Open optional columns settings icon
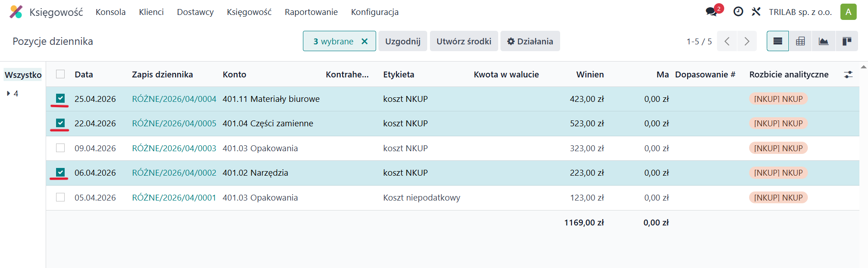Image resolution: width=868 pixels, height=268 pixels. [848, 75]
